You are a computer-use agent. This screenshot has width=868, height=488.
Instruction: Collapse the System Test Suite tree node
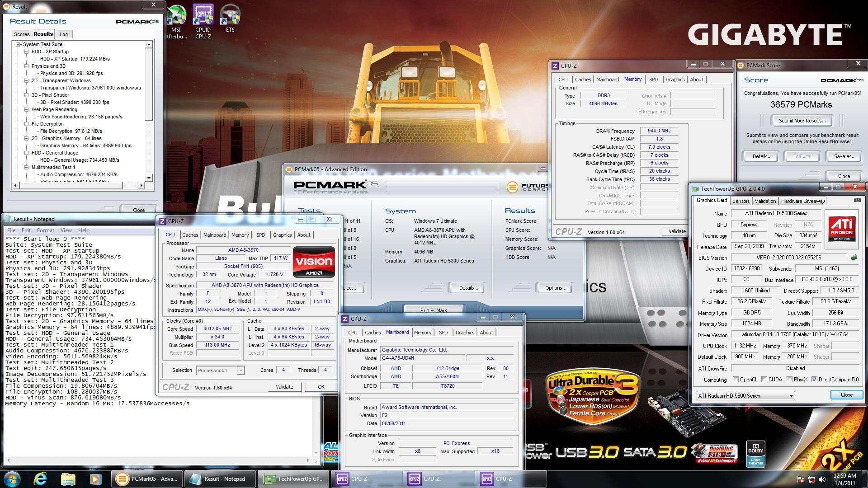point(18,44)
